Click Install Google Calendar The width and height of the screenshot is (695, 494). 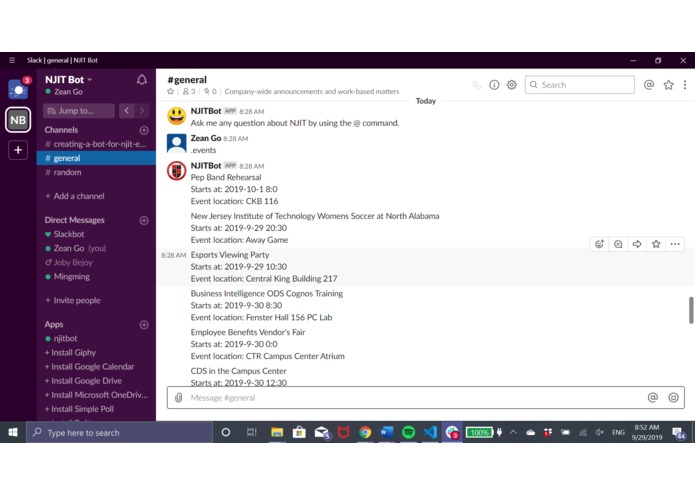point(90,367)
